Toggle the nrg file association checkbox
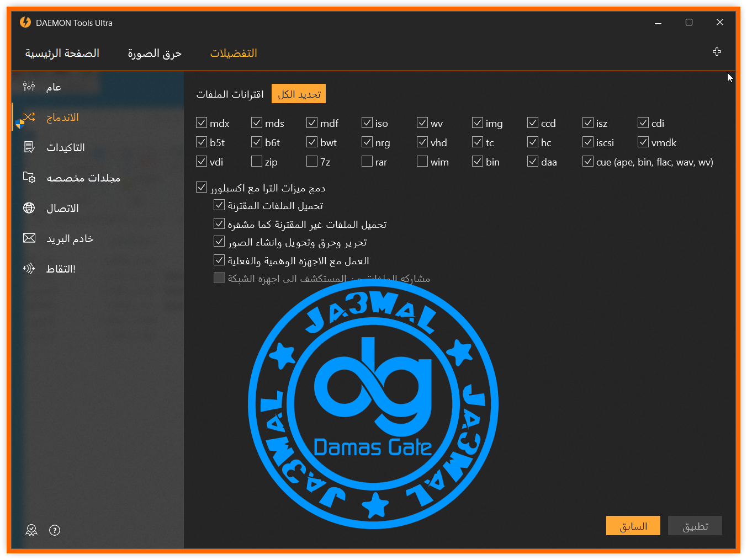Screen dimensions: 747x560 click(367, 142)
